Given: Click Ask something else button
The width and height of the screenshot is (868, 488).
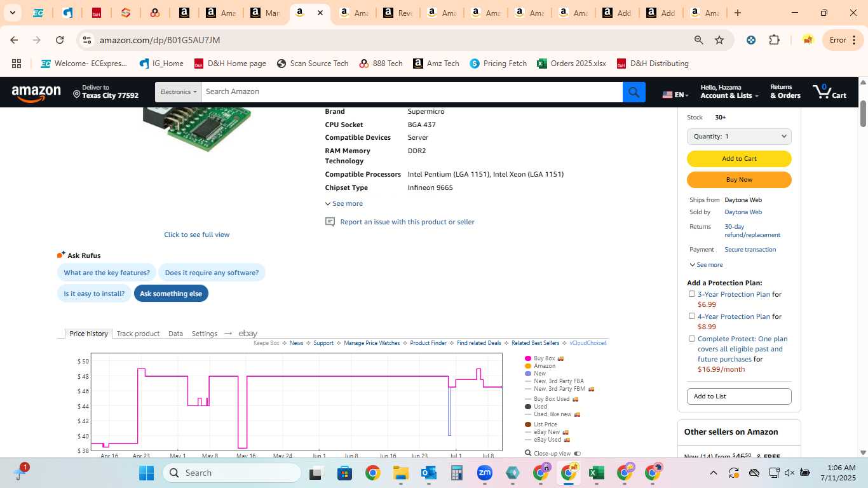Looking at the screenshot, I should (171, 294).
